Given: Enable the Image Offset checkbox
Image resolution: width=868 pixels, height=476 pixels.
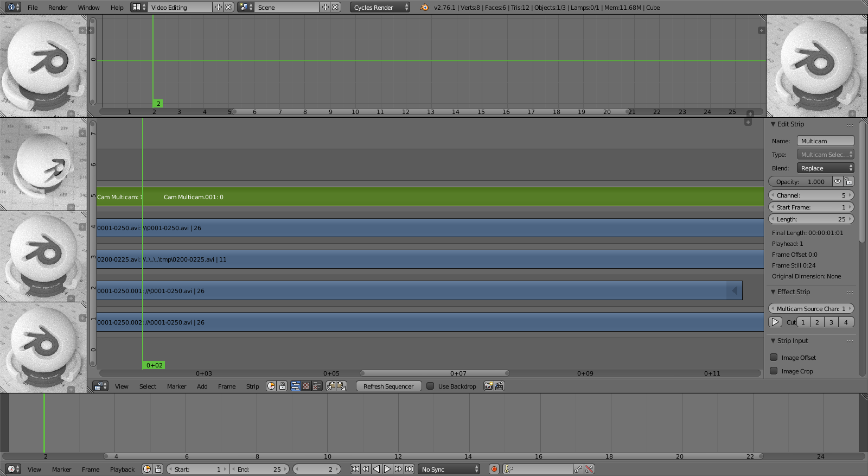Looking at the screenshot, I should [774, 357].
